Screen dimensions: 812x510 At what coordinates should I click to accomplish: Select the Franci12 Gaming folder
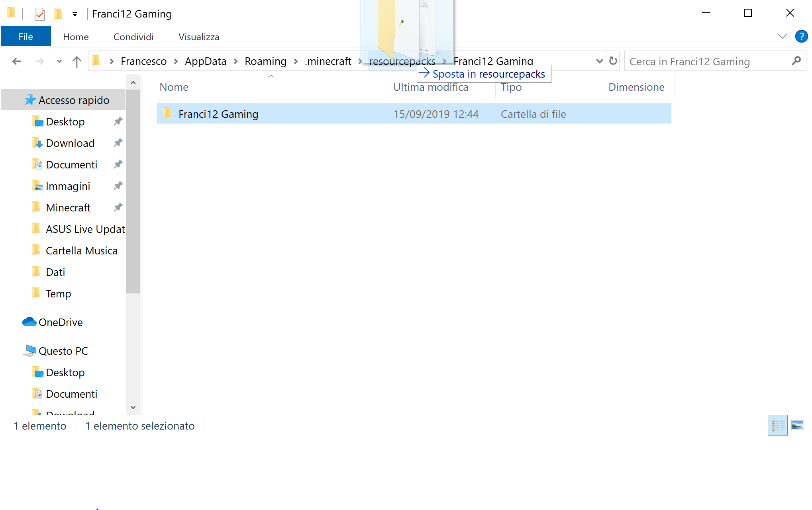pos(218,114)
